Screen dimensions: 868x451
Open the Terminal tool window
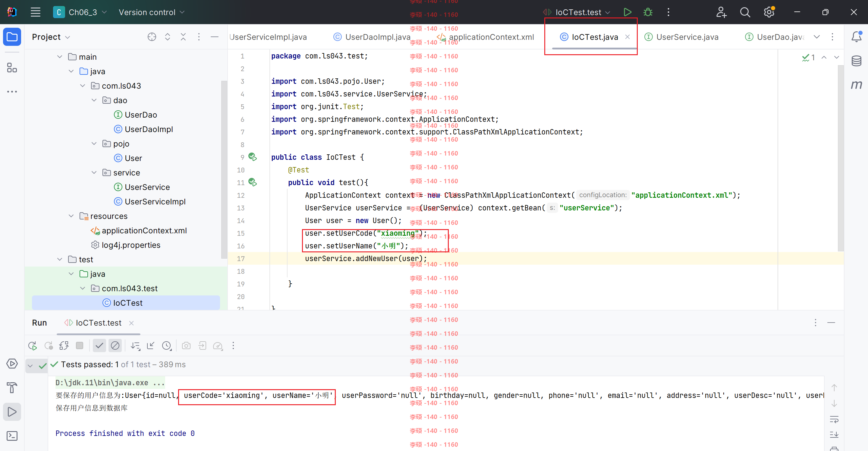tap(12, 436)
